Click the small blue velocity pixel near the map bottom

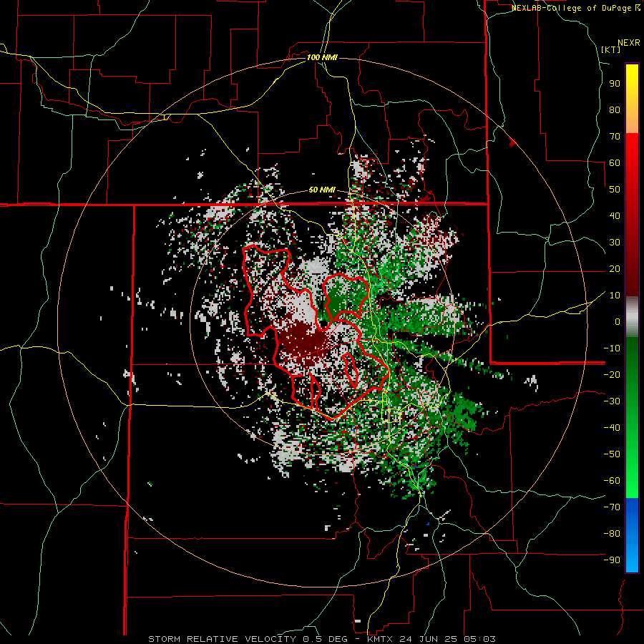pyautogui.click(x=428, y=524)
